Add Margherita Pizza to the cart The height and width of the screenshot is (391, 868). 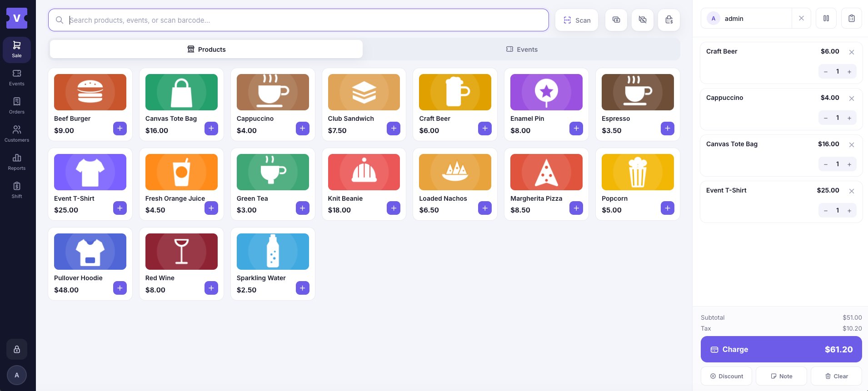(576, 208)
